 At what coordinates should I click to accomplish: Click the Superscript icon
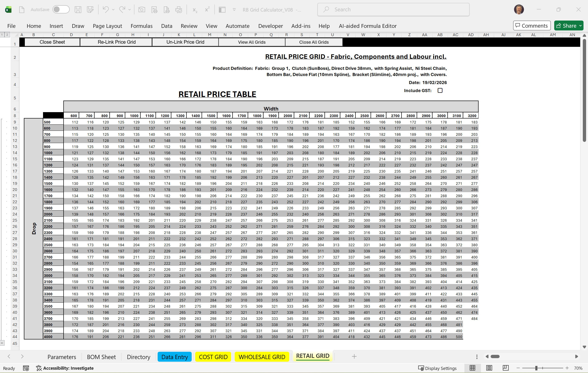(207, 10)
